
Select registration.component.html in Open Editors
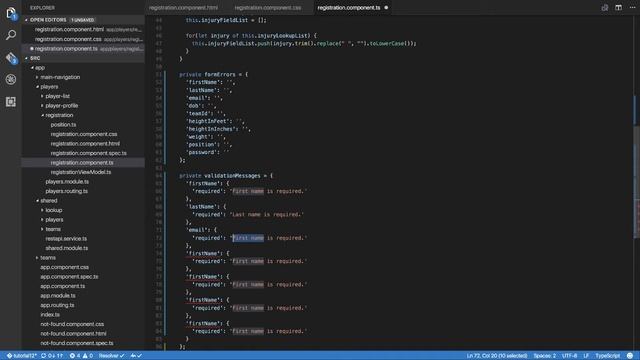[x=83, y=29]
